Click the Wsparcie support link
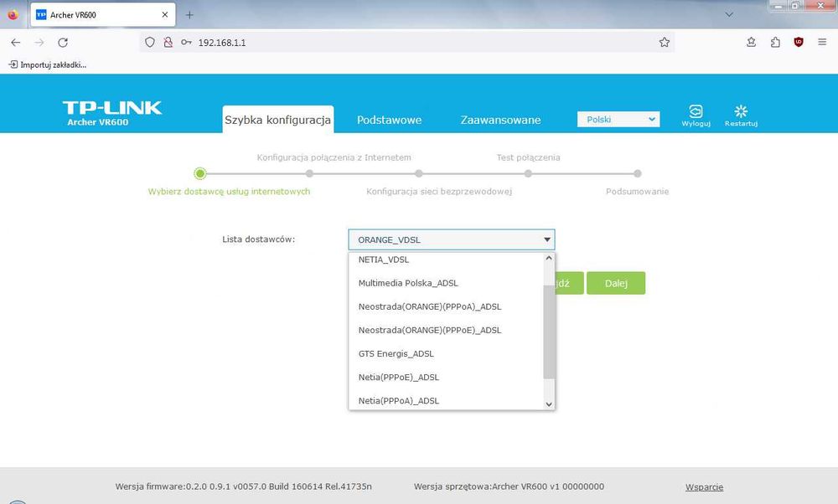Viewport: 838px width, 504px height. pyautogui.click(x=704, y=486)
